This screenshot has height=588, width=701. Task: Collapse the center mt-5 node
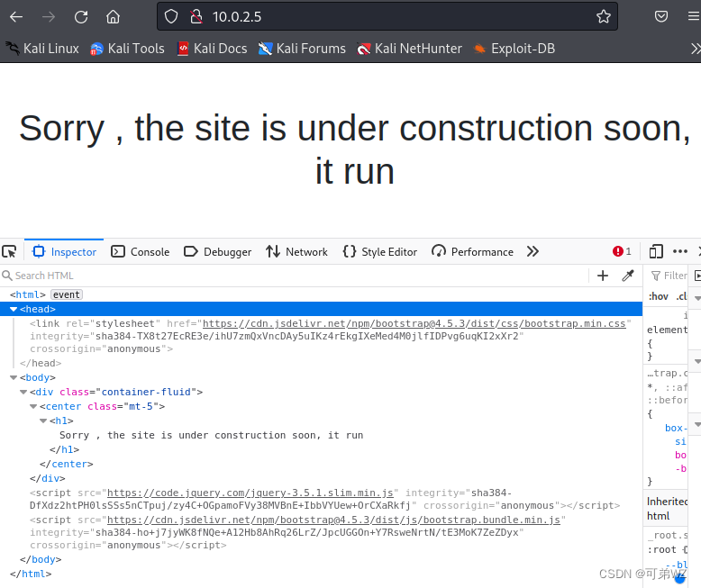(33, 407)
